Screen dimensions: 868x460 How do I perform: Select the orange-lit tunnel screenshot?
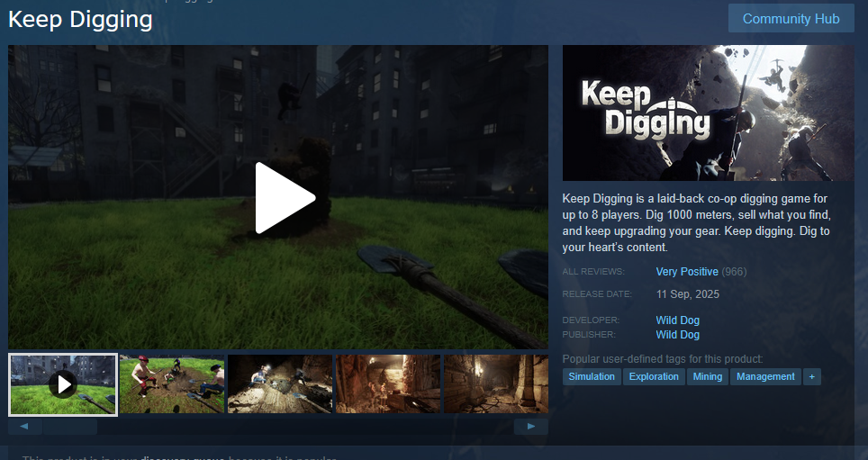pyautogui.click(x=388, y=384)
